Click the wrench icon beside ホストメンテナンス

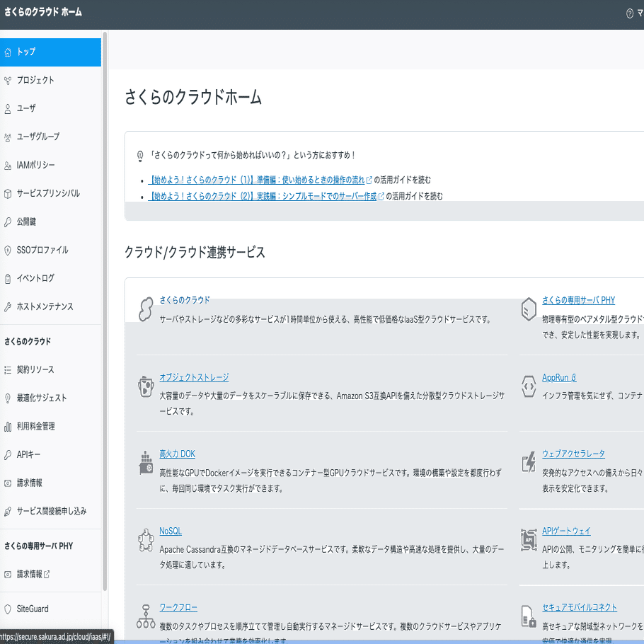point(7,307)
